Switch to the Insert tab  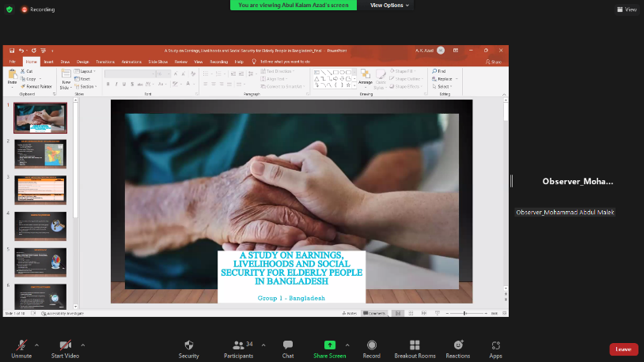click(48, 62)
